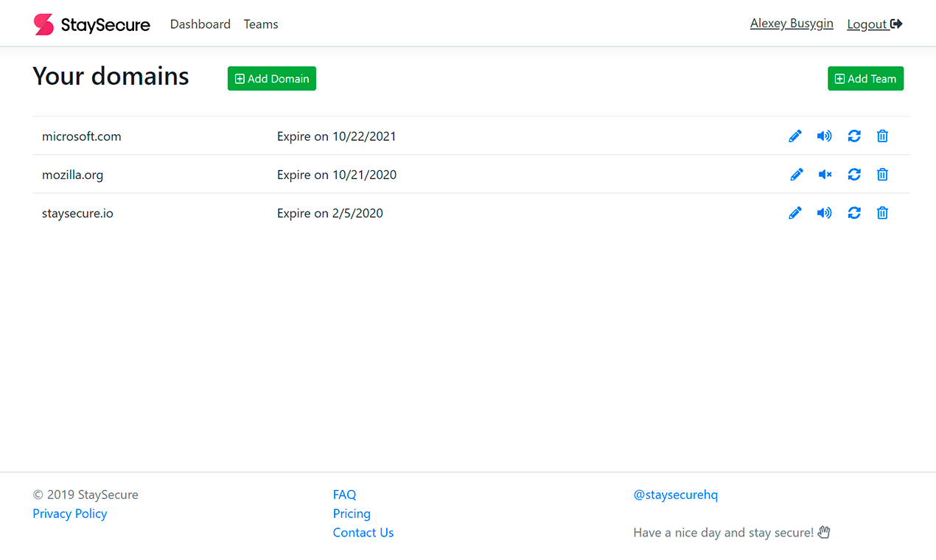This screenshot has height=560, width=936.
Task: Refresh the mozilla.org domain status
Action: click(853, 174)
